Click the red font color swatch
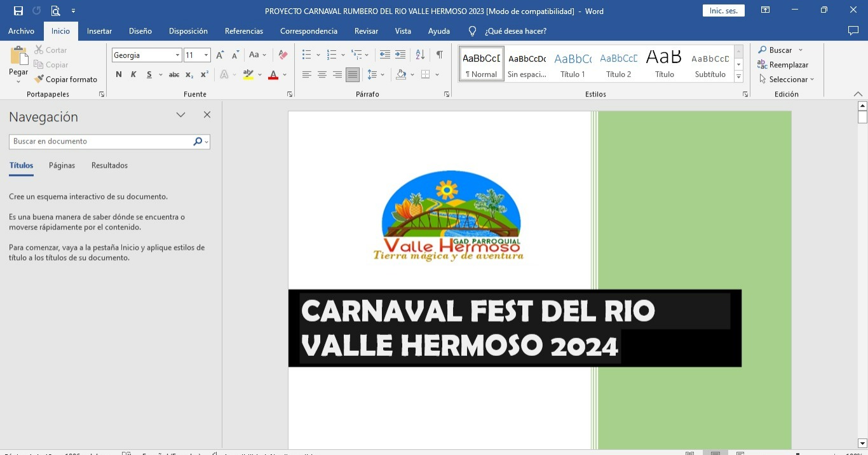 point(273,75)
